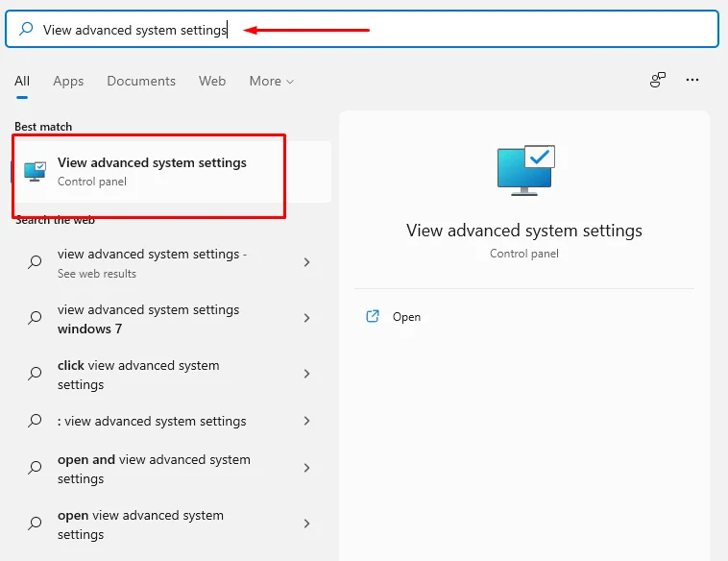Select 'view advanced system settings windows 7' suggestion
This screenshot has width=728, height=561.
point(171,319)
